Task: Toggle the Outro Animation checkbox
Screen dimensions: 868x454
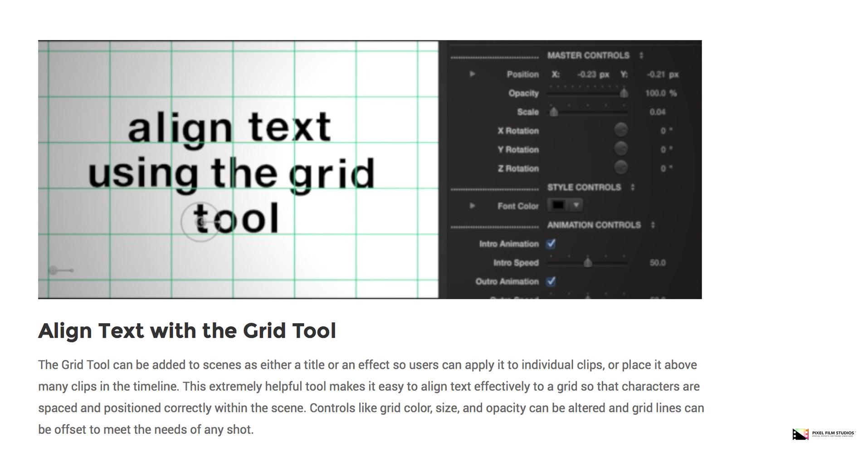Action: 551,281
